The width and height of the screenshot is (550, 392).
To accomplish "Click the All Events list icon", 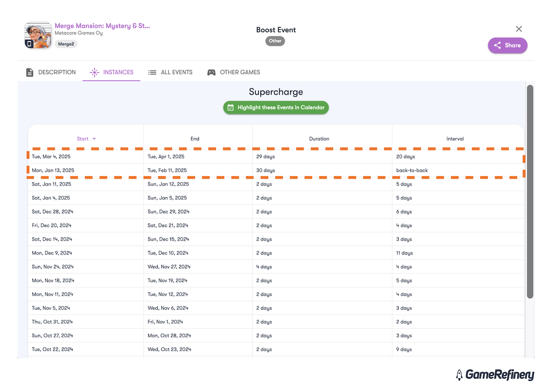I will 152,72.
